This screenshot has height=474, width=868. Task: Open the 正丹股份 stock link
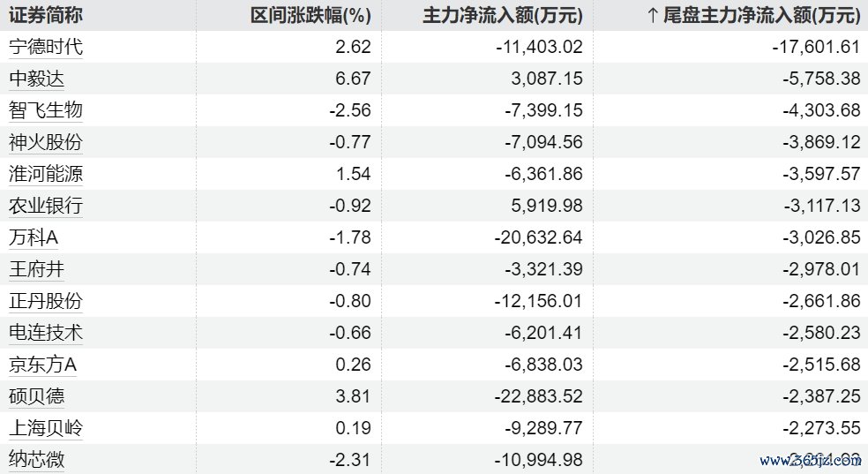45,301
